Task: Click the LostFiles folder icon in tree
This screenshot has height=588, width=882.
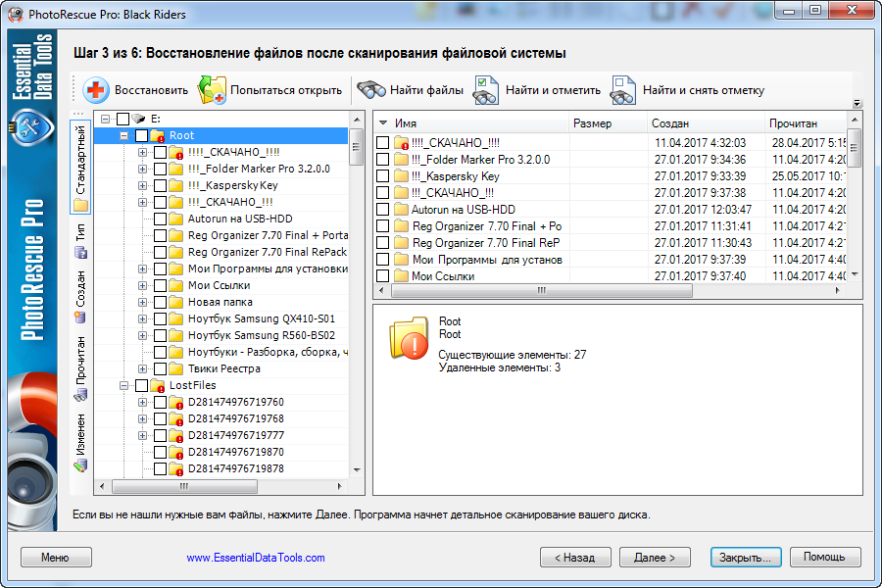Action: 158,385
